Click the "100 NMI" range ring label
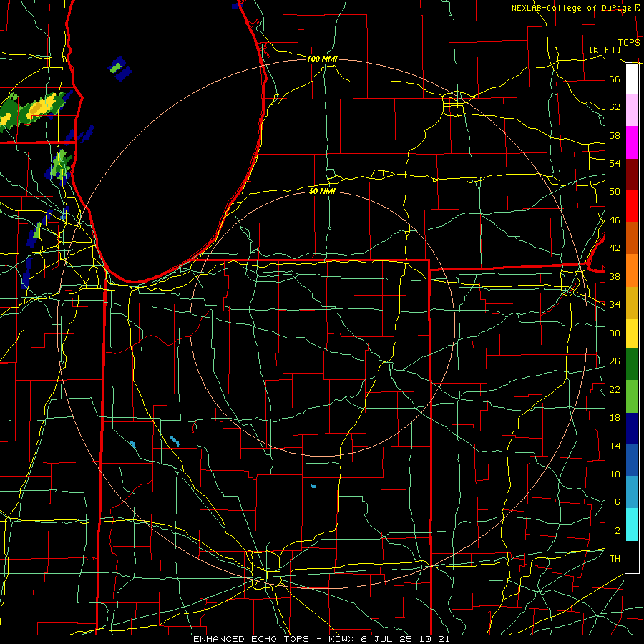 pos(322,59)
